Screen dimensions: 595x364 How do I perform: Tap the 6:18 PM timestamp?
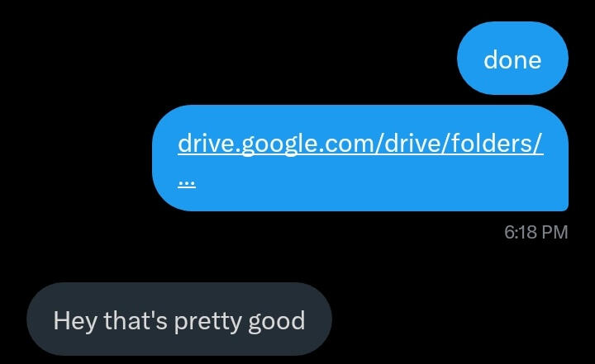tap(535, 232)
